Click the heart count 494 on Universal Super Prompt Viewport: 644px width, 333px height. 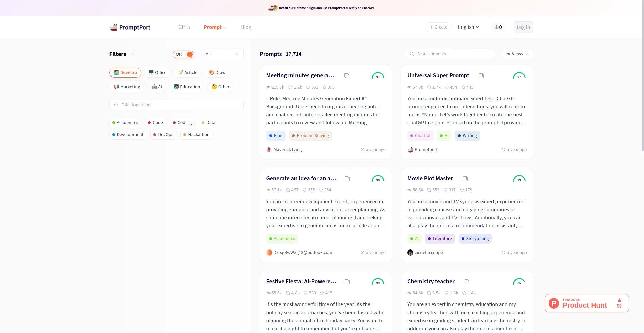tap(451, 87)
